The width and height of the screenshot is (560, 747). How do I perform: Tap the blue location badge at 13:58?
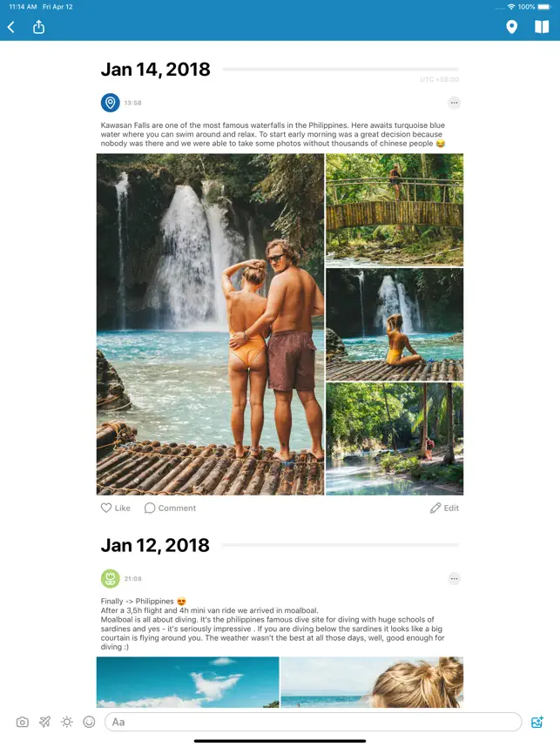point(110,103)
